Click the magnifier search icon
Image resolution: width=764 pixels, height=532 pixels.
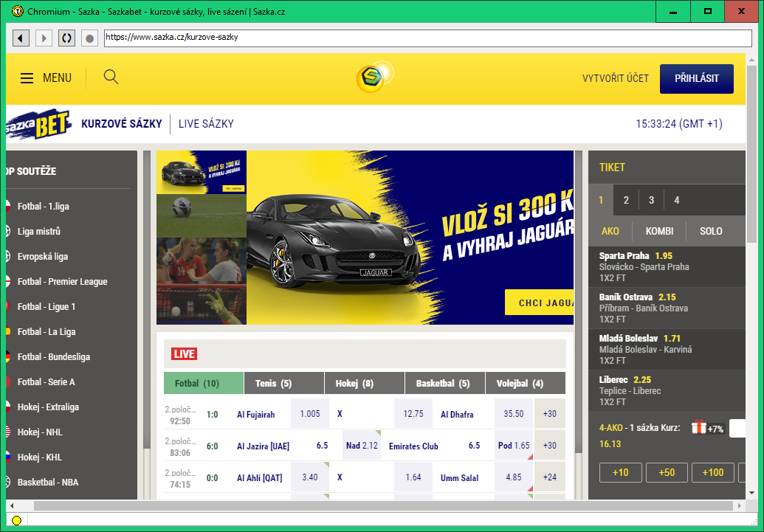111,77
